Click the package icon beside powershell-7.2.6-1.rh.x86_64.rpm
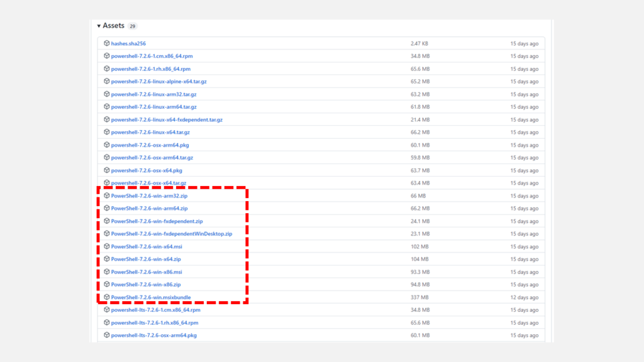Viewport: 644px width, 362px height. [107, 69]
